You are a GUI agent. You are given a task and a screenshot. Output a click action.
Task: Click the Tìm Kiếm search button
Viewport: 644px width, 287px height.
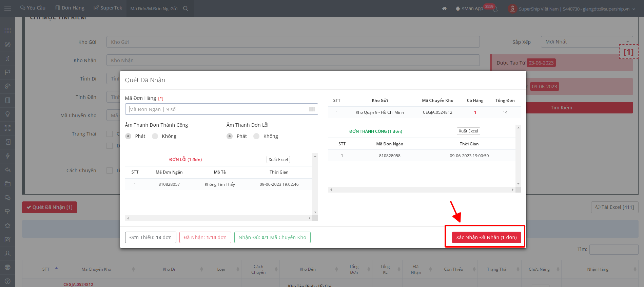point(562,108)
